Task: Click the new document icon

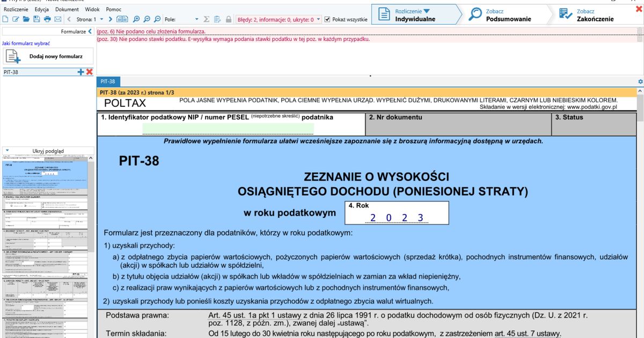Action: [5, 19]
